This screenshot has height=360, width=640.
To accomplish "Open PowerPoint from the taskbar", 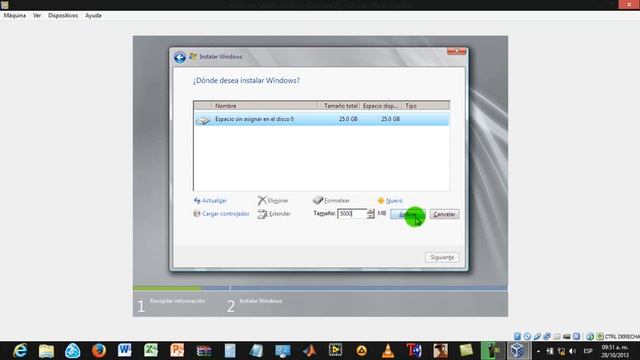I will click(x=177, y=350).
